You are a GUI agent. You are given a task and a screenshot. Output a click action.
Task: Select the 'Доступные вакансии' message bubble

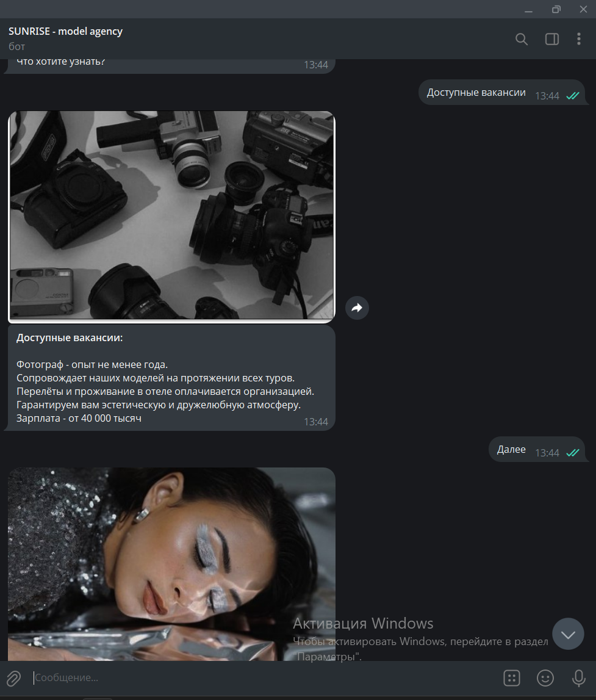(476, 92)
